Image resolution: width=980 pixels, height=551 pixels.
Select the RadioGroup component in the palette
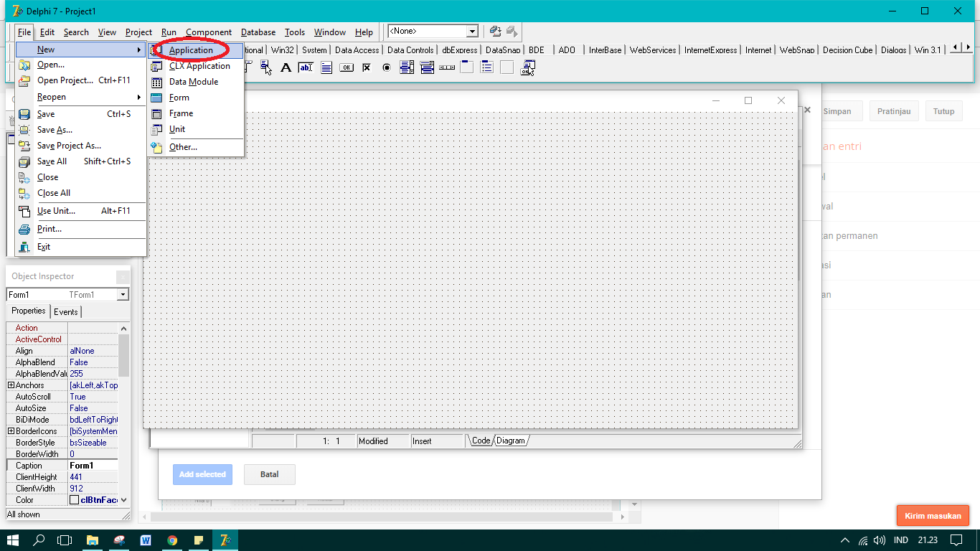click(x=487, y=67)
